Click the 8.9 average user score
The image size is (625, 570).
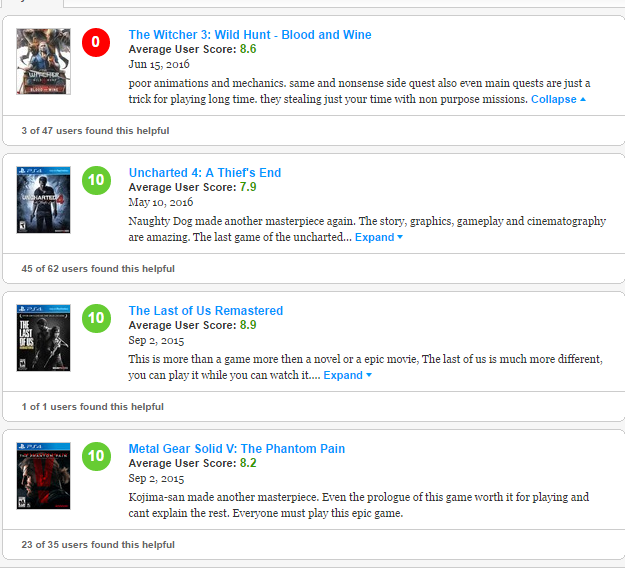click(248, 325)
